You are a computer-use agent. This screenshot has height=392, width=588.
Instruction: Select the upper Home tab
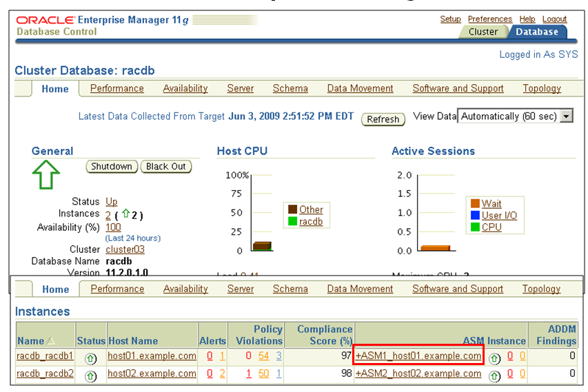(x=55, y=89)
